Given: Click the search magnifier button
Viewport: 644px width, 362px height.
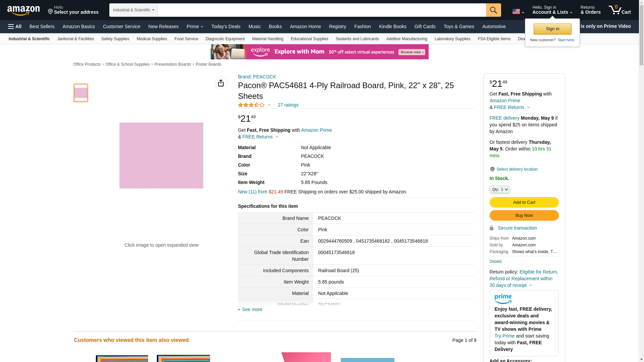Looking at the screenshot, I should coord(493,10).
